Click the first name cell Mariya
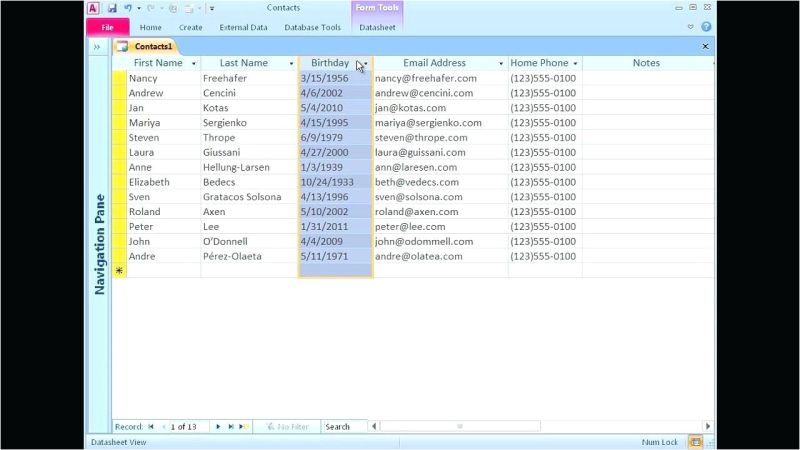 pos(163,122)
